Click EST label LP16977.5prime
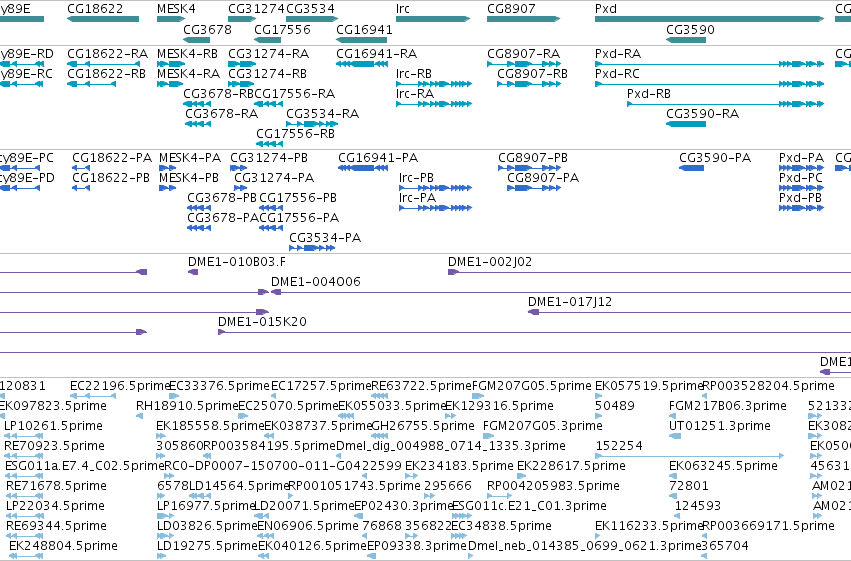The height and width of the screenshot is (561, 851). (x=206, y=506)
